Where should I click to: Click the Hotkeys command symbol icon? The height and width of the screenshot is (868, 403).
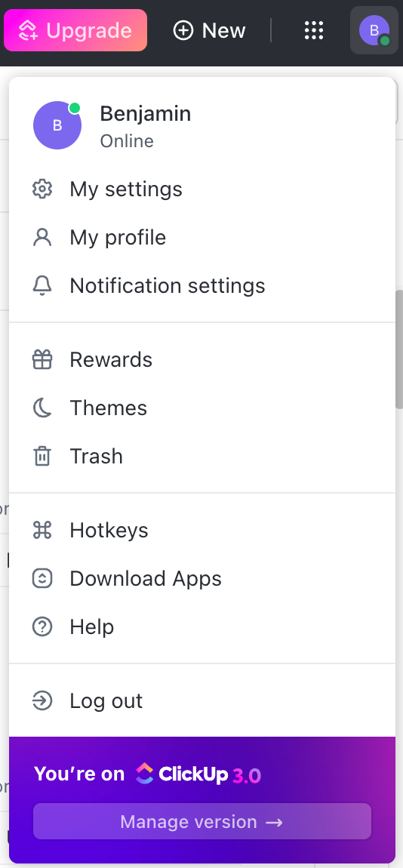[x=42, y=531]
